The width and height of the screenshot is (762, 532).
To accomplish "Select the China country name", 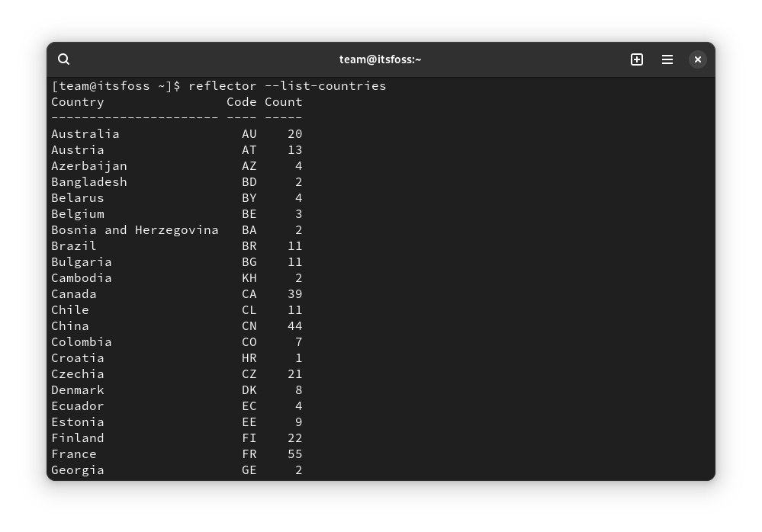I will (70, 326).
